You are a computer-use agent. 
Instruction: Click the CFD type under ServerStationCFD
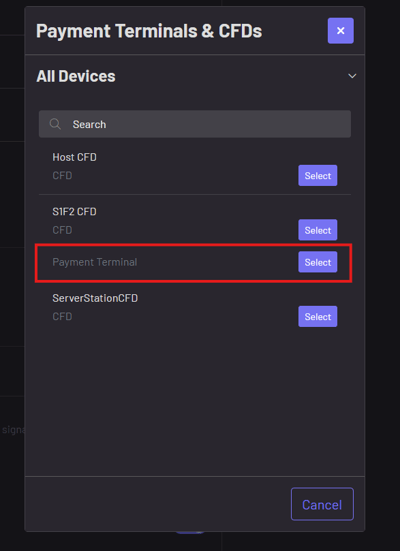[x=62, y=316]
